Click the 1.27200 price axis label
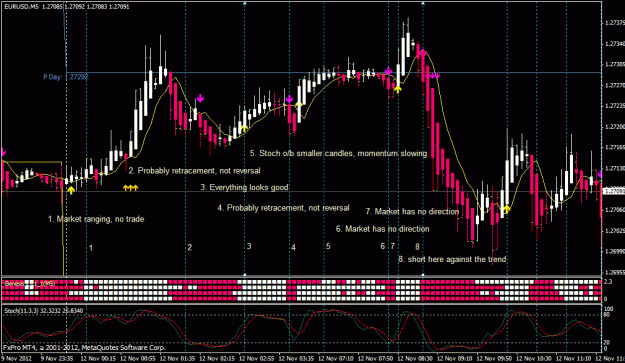The height and width of the screenshot is (363, 625). coord(614,127)
